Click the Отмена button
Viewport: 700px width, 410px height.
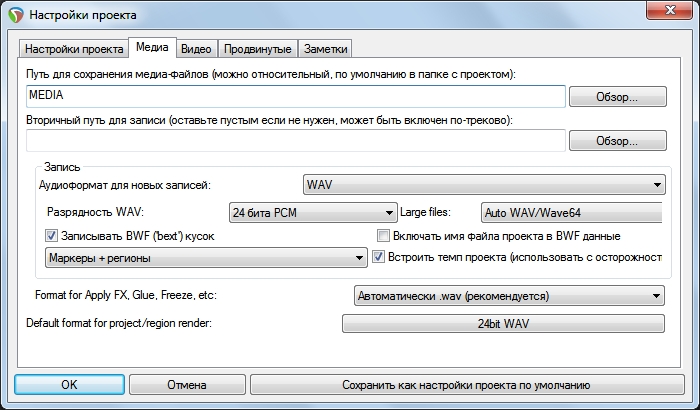[x=187, y=385]
